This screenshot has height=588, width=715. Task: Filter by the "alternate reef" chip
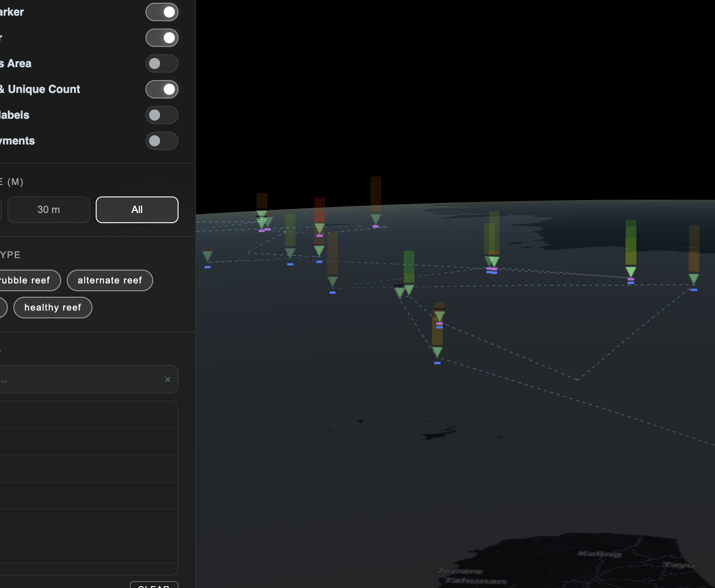(x=110, y=280)
